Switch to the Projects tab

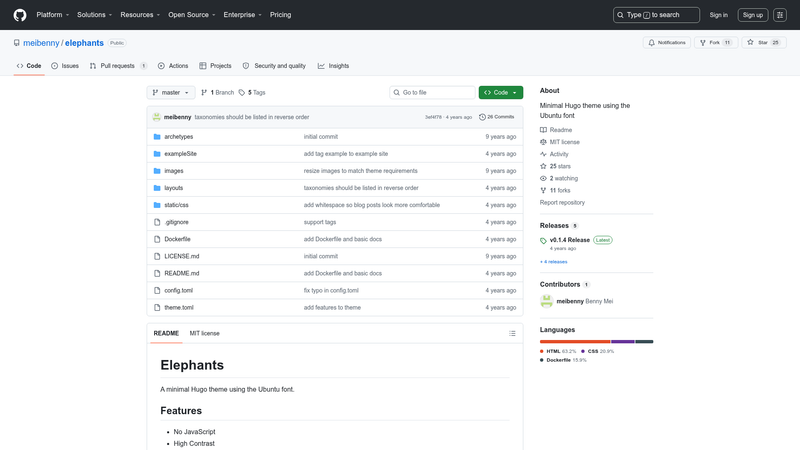(x=215, y=66)
